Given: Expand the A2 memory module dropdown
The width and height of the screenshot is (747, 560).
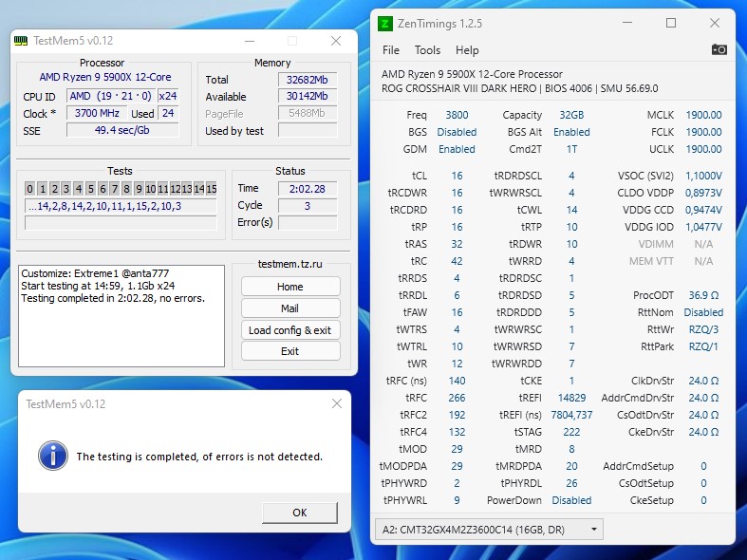Looking at the screenshot, I should pyautogui.click(x=489, y=530).
